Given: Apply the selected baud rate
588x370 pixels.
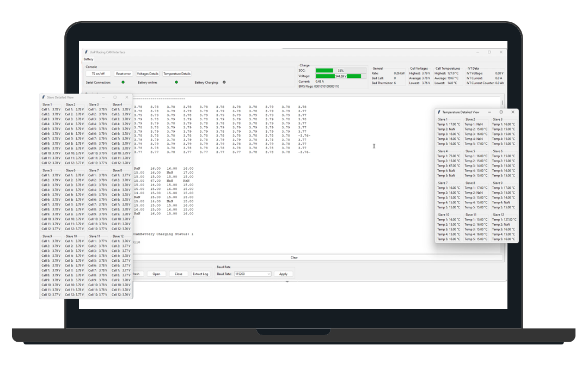Looking at the screenshot, I should (283, 274).
